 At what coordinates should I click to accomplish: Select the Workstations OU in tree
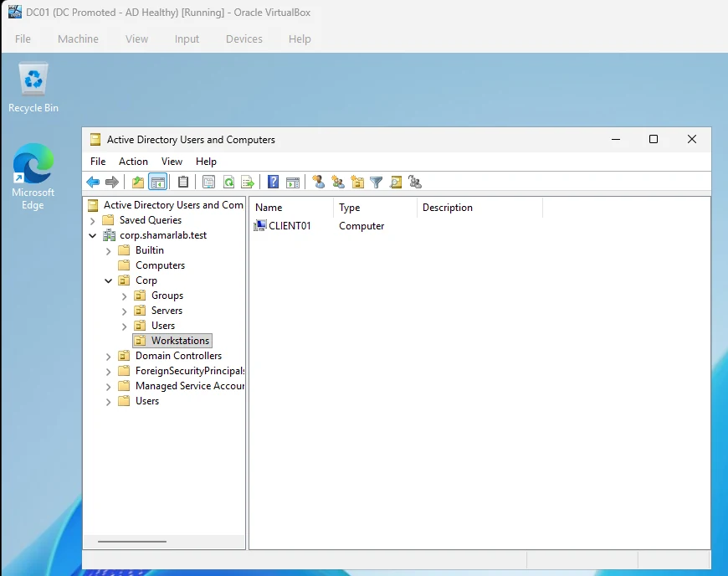pos(180,341)
